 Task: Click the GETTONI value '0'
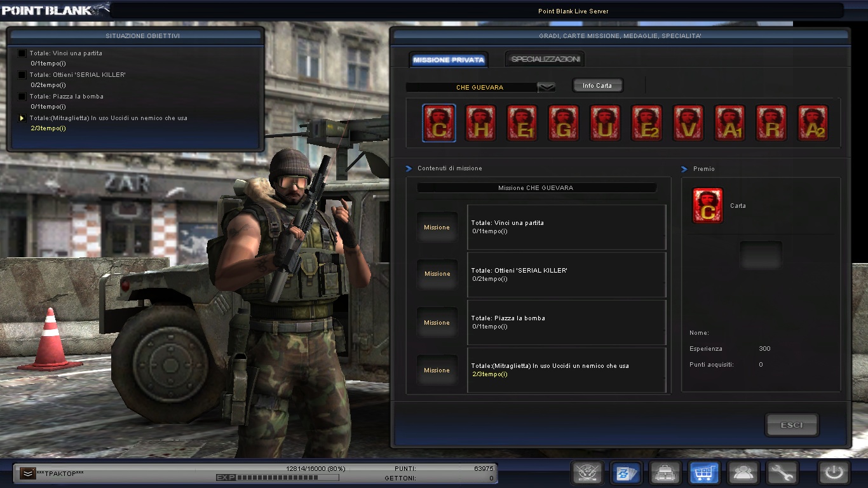click(x=492, y=478)
